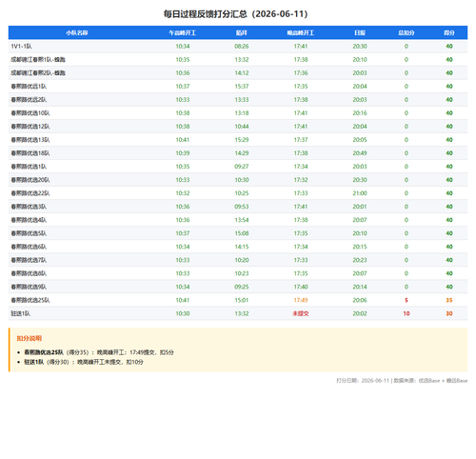Click the note line about 扣10分
Image resolution: width=476 pixels, height=459 pixels.
(84, 362)
